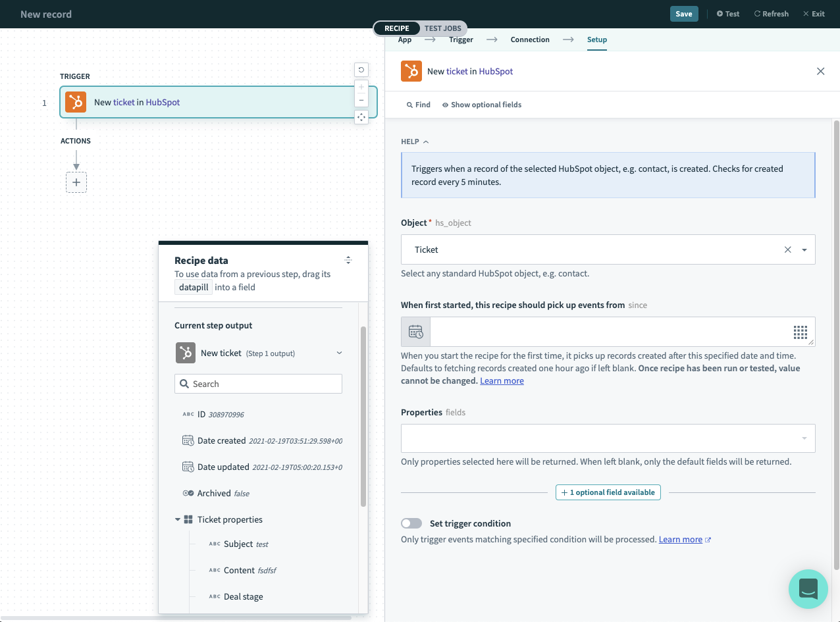Click the Recipe data Search field
Image resolution: width=840 pixels, height=622 pixels.
pos(258,384)
